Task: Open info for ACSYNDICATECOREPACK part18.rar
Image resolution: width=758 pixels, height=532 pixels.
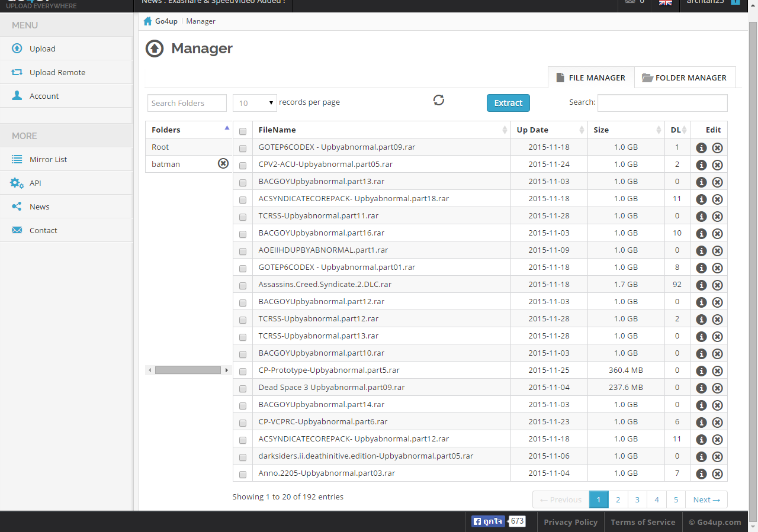Action: coord(701,199)
